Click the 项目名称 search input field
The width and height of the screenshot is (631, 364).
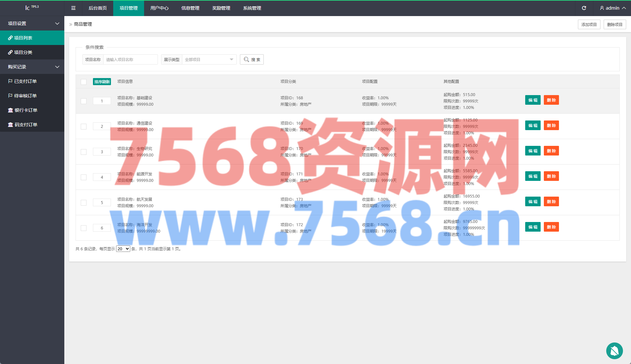pyautogui.click(x=130, y=59)
